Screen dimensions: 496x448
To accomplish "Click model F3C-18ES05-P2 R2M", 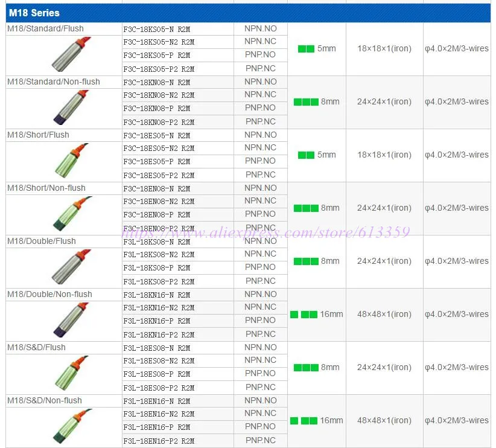I will pos(159,176).
